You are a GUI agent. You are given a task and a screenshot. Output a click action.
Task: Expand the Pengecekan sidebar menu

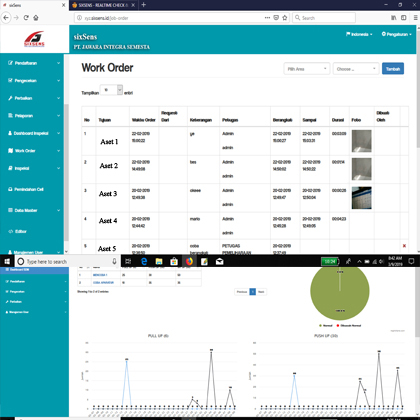pyautogui.click(x=34, y=81)
